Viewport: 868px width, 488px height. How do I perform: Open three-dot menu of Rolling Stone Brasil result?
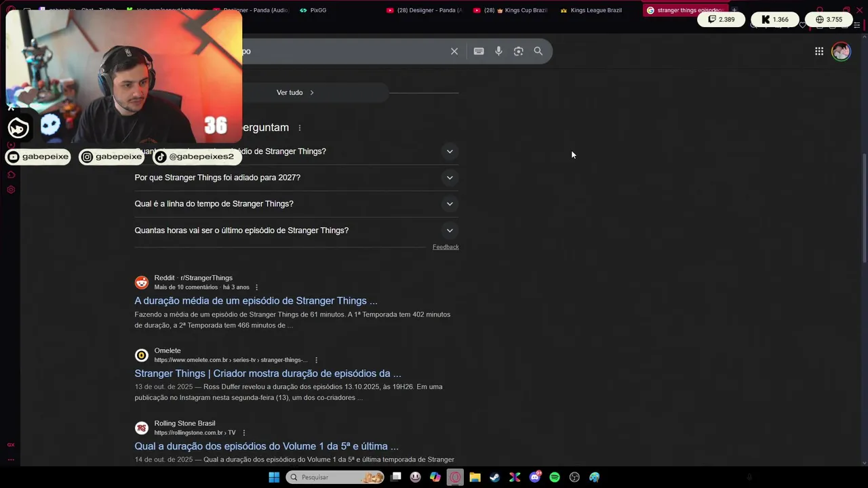pos(244,433)
